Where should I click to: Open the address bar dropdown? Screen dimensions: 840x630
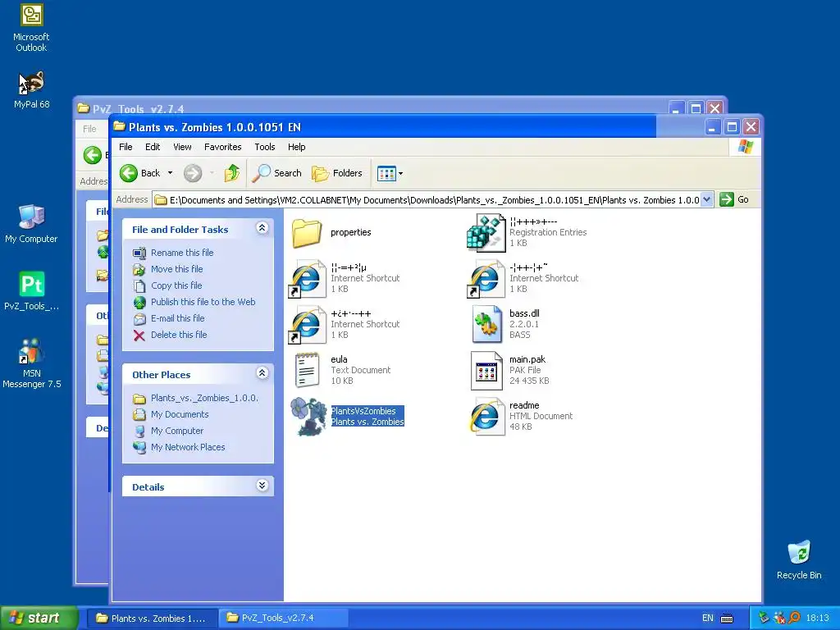(706, 199)
